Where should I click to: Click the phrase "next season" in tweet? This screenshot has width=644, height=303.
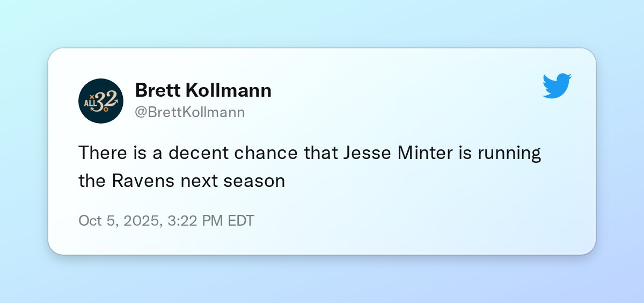pos(232,181)
